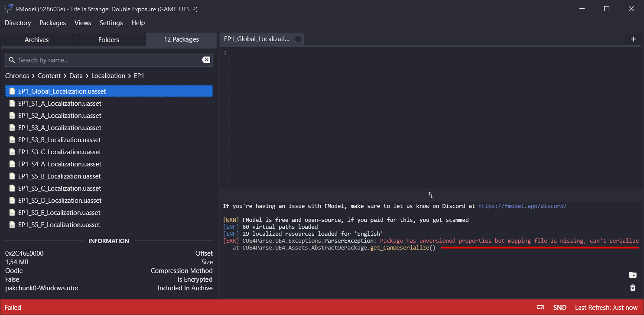The width and height of the screenshot is (644, 315).
Task: Open the Directory menu
Action: pos(18,23)
